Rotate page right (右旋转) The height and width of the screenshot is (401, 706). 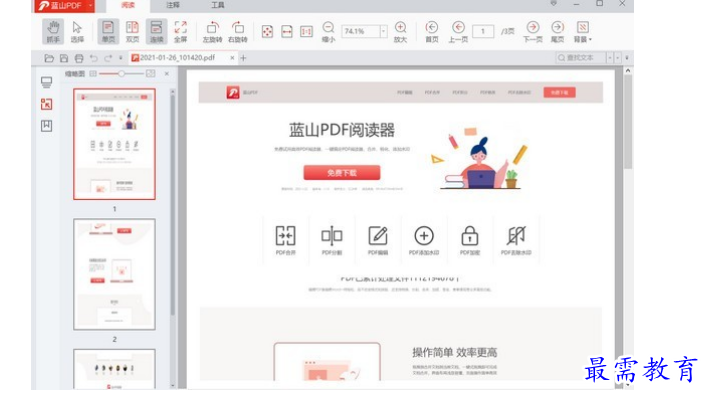pos(238,32)
